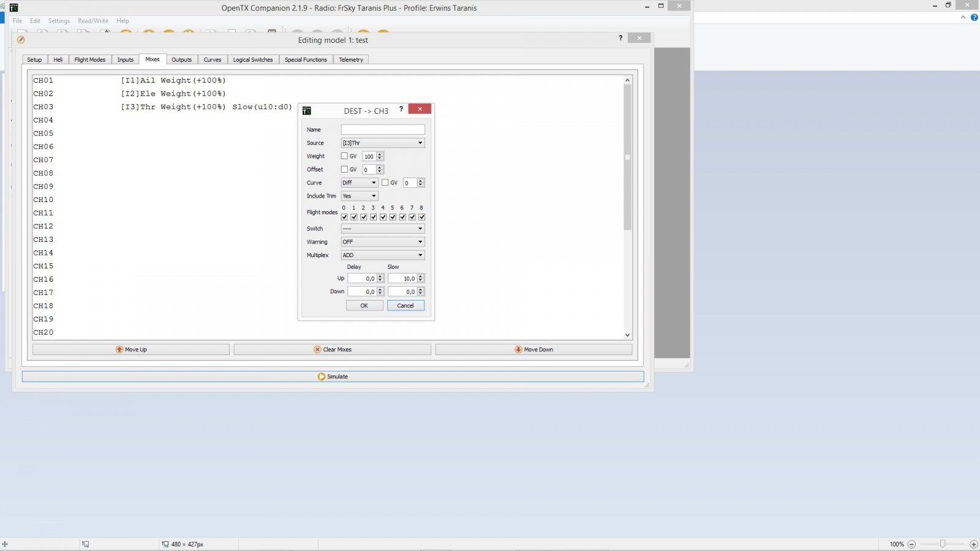Click the crosshair cursor position icon in status bar

coord(5,544)
